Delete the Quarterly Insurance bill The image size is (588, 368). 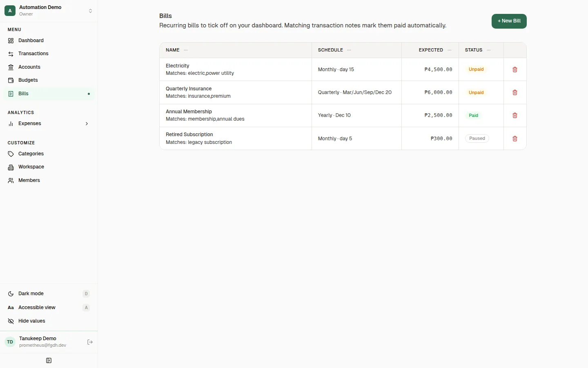(515, 92)
